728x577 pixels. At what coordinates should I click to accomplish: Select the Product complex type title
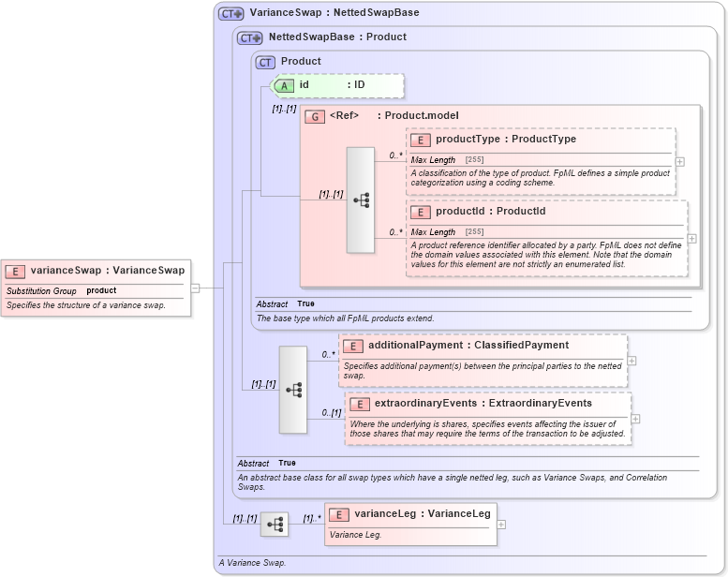[301, 61]
